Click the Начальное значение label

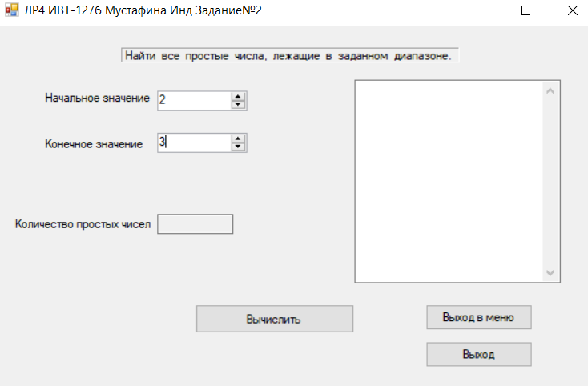tap(97, 98)
